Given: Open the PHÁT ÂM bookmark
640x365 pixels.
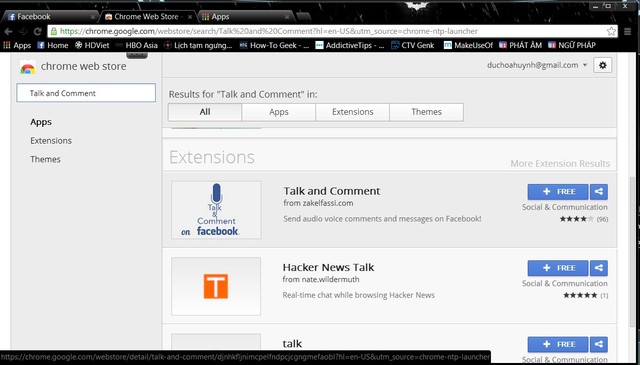Looking at the screenshot, I should 520,45.
